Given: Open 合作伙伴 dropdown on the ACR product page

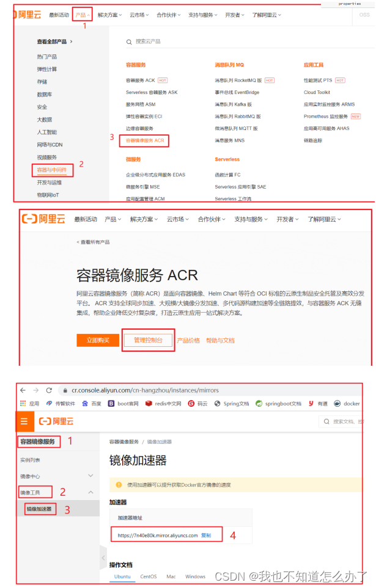Looking at the screenshot, I should tap(212, 219).
